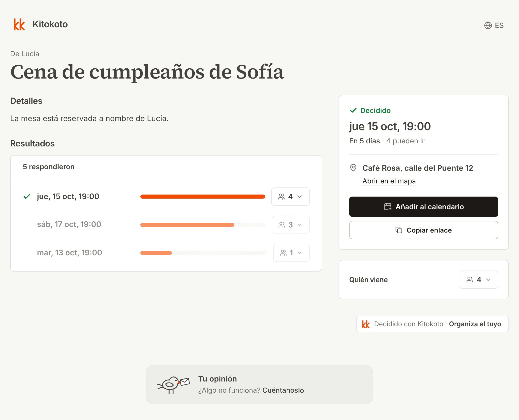
Task: Switch language via ES selector
Action: [494, 25]
